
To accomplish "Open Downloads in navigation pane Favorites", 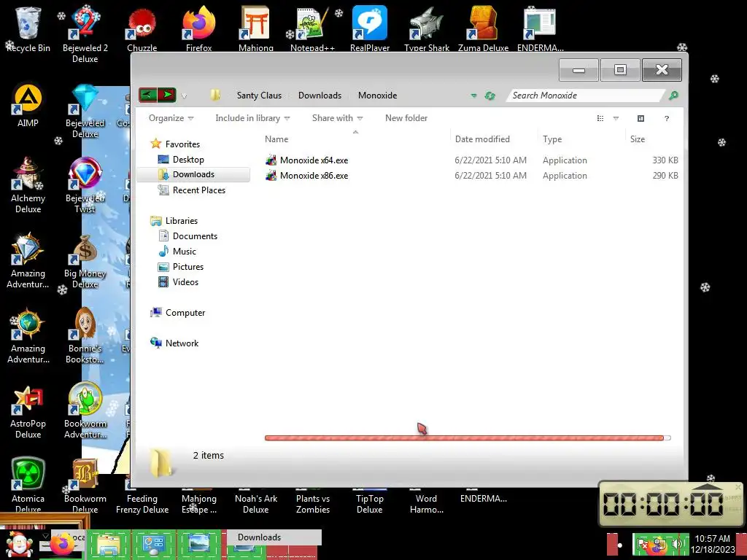I will [193, 174].
